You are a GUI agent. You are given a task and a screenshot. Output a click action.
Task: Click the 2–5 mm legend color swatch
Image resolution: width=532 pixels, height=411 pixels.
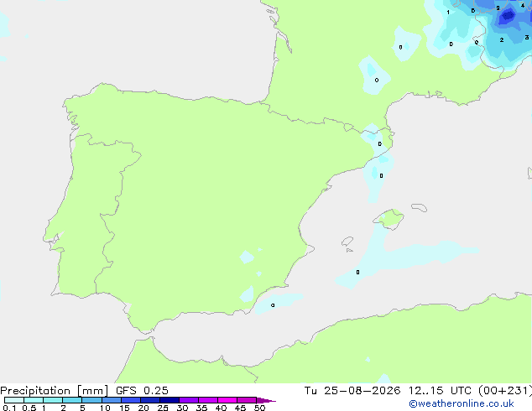72,400
